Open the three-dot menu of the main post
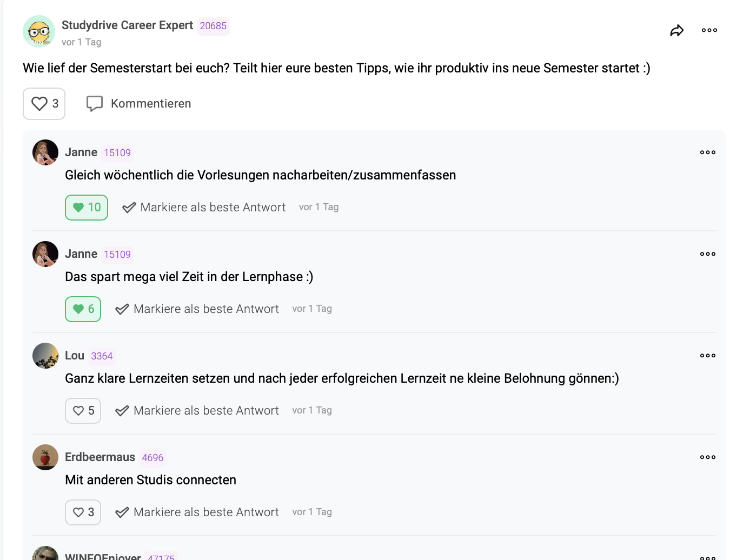730x560 pixels. (x=708, y=30)
